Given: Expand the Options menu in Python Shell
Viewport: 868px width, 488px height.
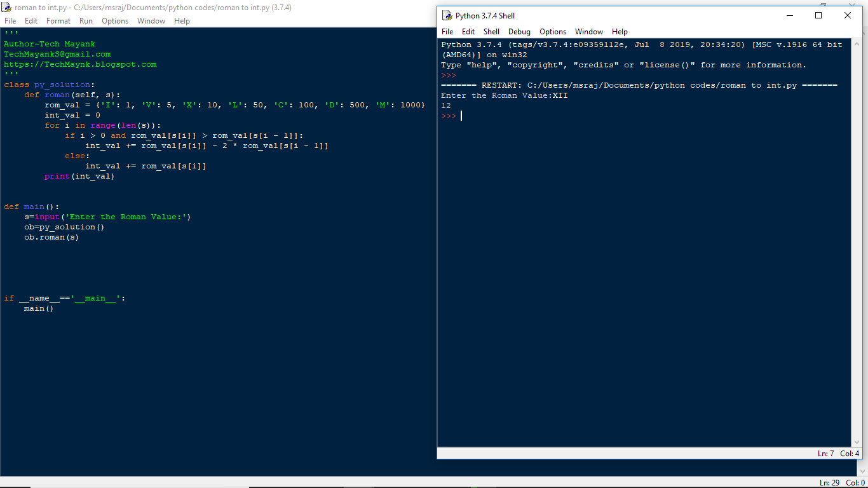Looking at the screenshot, I should 553,32.
